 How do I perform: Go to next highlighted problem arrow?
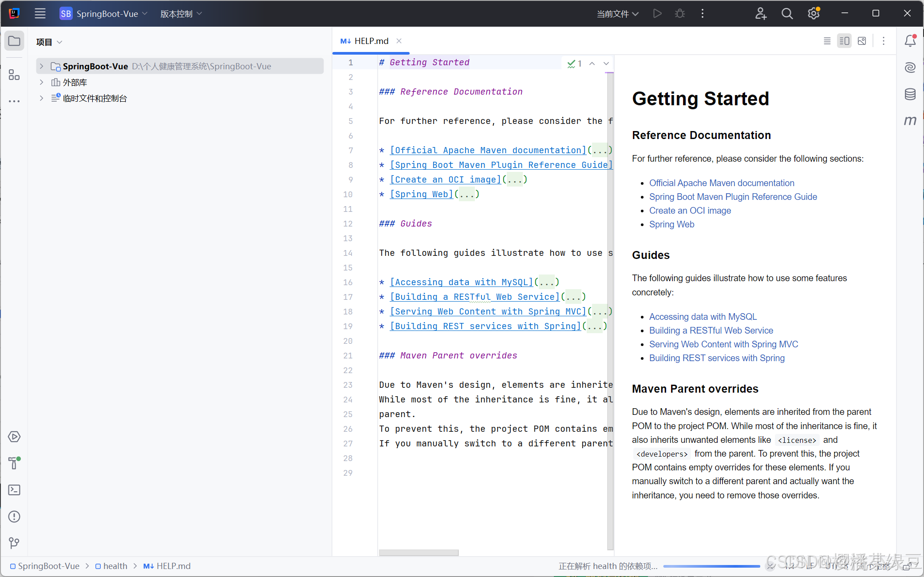click(x=606, y=64)
